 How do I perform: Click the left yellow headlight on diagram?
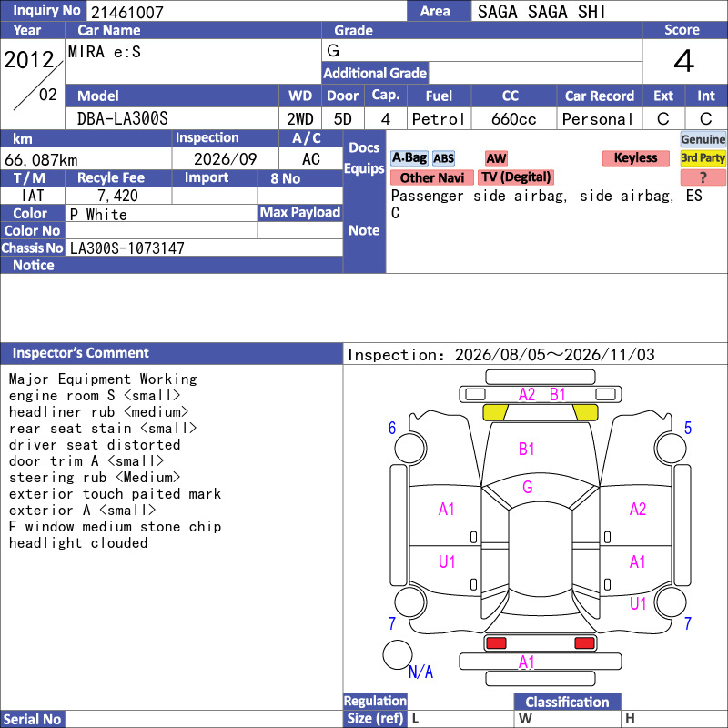pos(495,412)
